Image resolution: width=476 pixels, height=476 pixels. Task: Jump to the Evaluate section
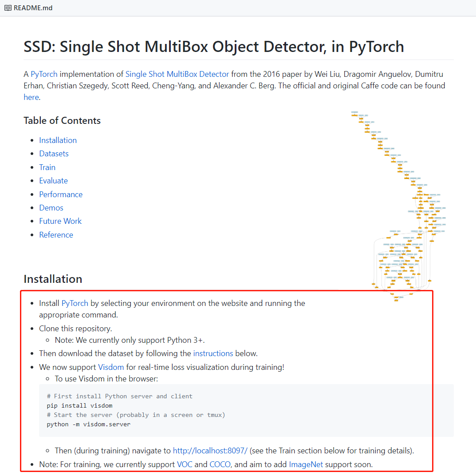[53, 180]
